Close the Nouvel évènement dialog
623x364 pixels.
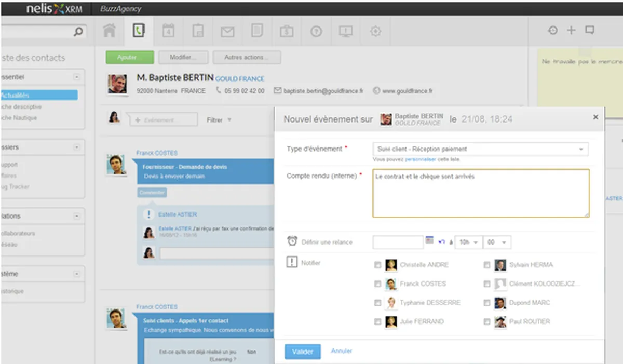pyautogui.click(x=595, y=117)
